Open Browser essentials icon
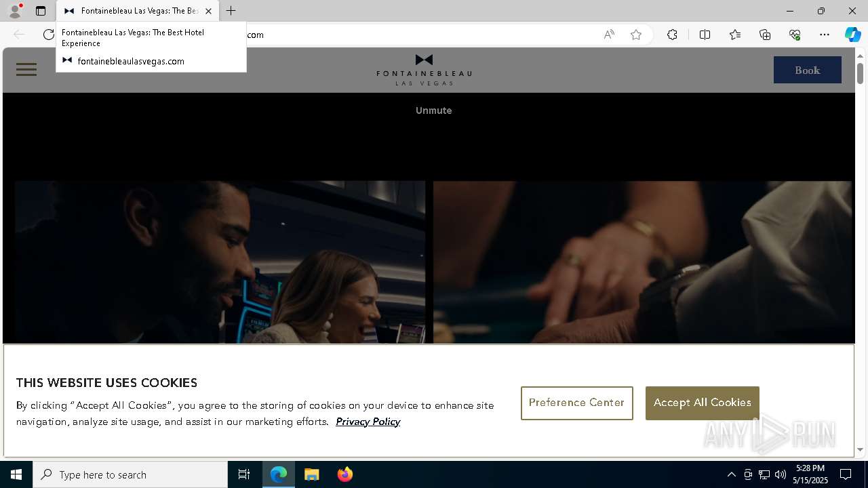This screenshot has width=868, height=488. tap(795, 35)
